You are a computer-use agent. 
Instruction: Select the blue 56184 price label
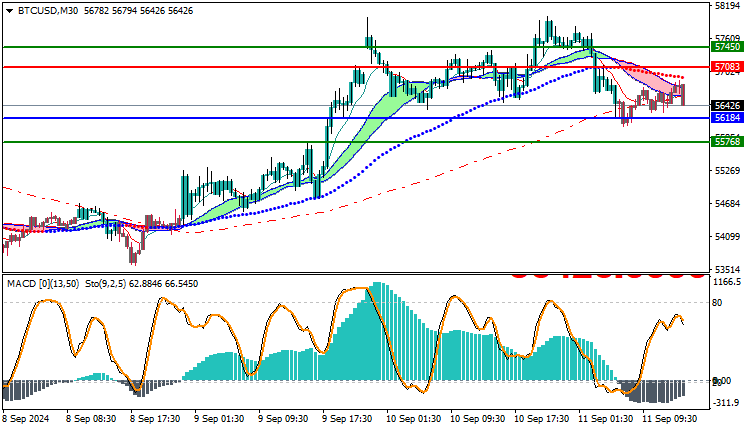[727, 118]
